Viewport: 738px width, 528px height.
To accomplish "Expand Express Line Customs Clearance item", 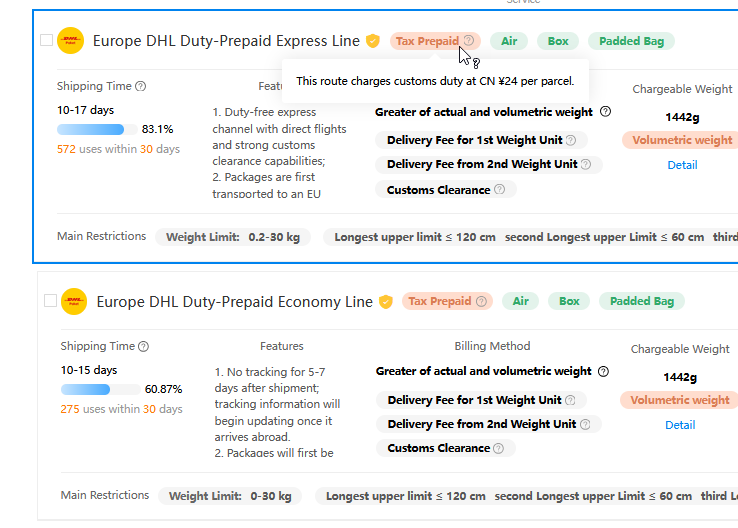I will pos(445,190).
